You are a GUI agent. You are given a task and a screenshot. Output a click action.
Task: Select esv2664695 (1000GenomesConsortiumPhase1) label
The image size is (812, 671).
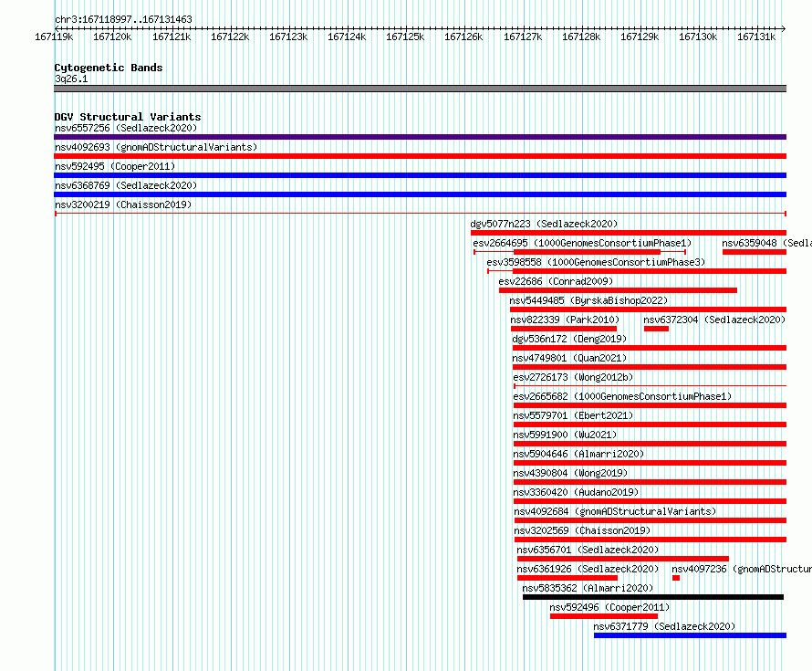point(582,243)
